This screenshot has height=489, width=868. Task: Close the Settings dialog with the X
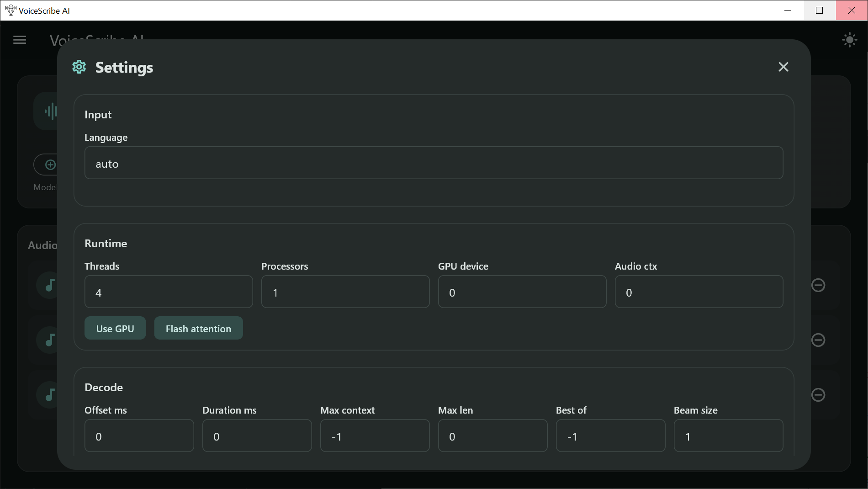pos(783,67)
